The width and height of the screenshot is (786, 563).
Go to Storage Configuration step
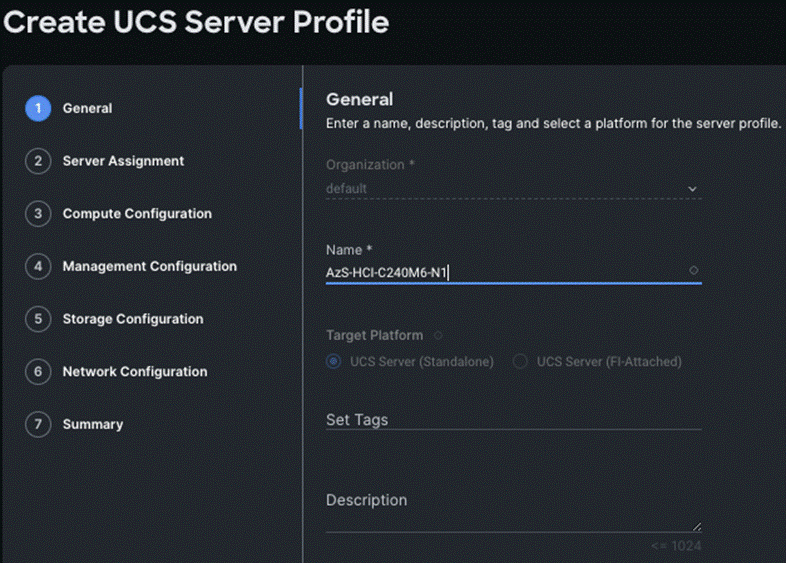(133, 319)
